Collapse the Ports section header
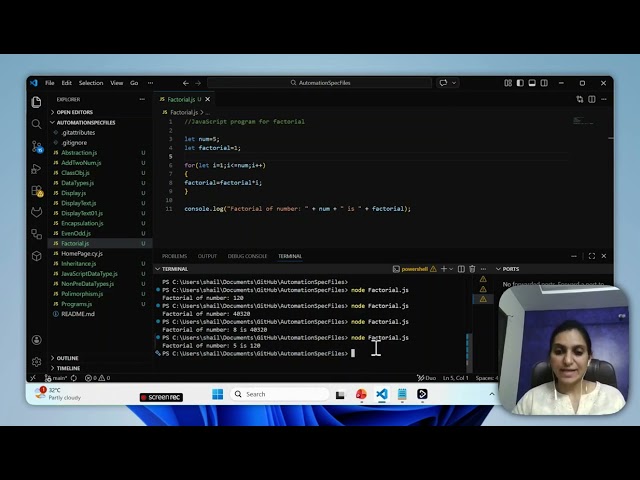 coord(507,269)
